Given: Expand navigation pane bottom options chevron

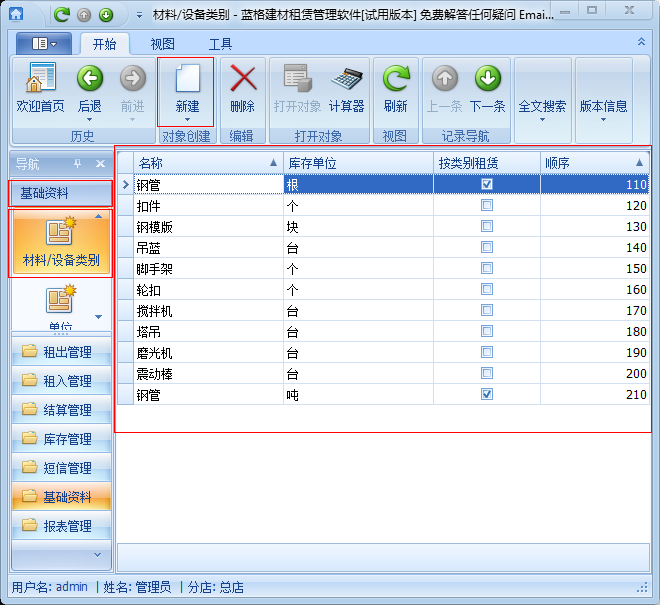Looking at the screenshot, I should coord(97,555).
